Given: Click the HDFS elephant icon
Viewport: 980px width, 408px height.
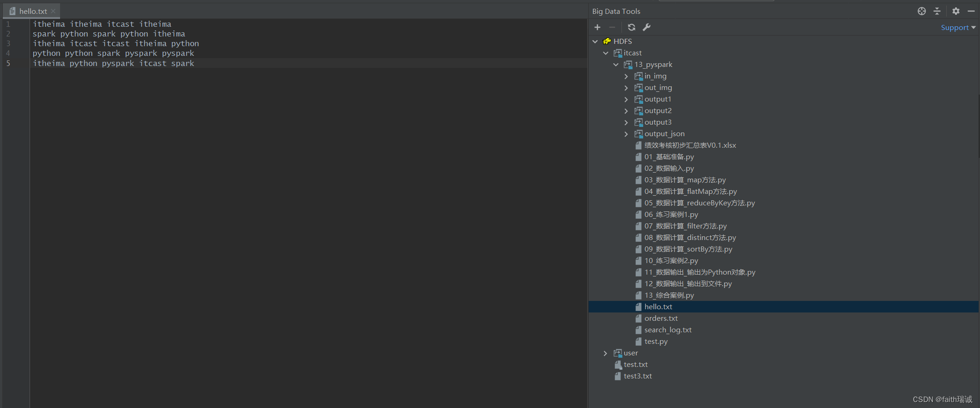Looking at the screenshot, I should click(607, 42).
